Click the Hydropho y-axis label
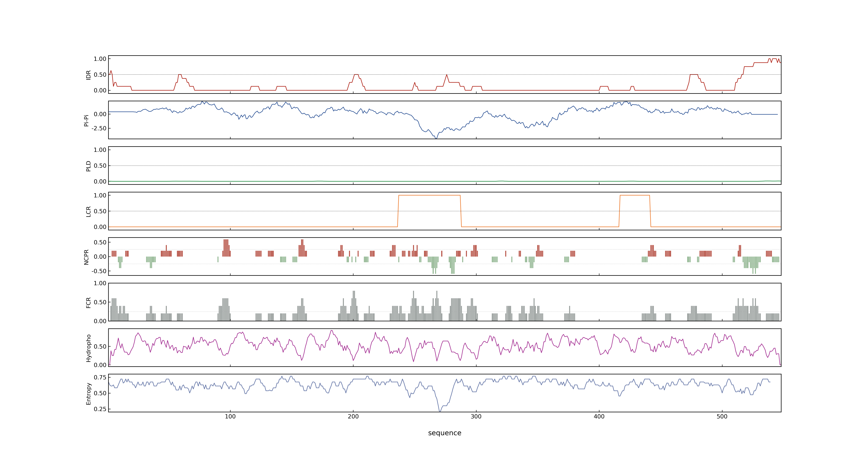The width and height of the screenshot is (868, 463). coord(88,348)
